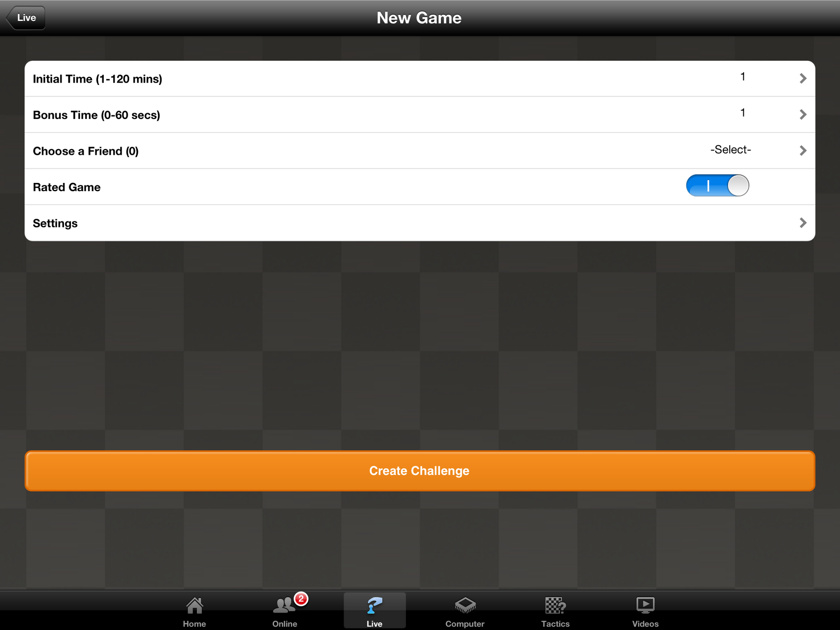Tap the Settings disclosure row
Screen dimensions: 840x630
420,222
